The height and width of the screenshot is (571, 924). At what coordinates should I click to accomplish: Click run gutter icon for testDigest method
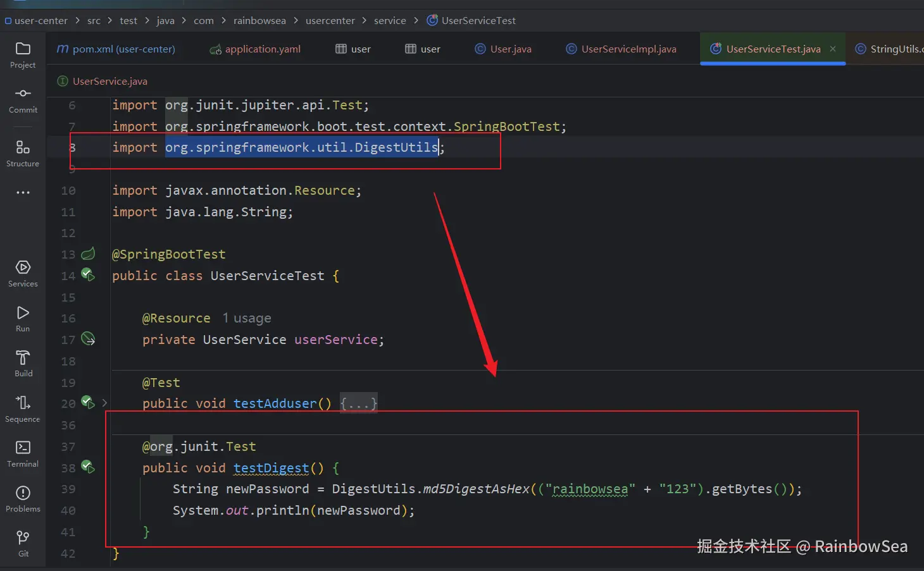tap(88, 467)
